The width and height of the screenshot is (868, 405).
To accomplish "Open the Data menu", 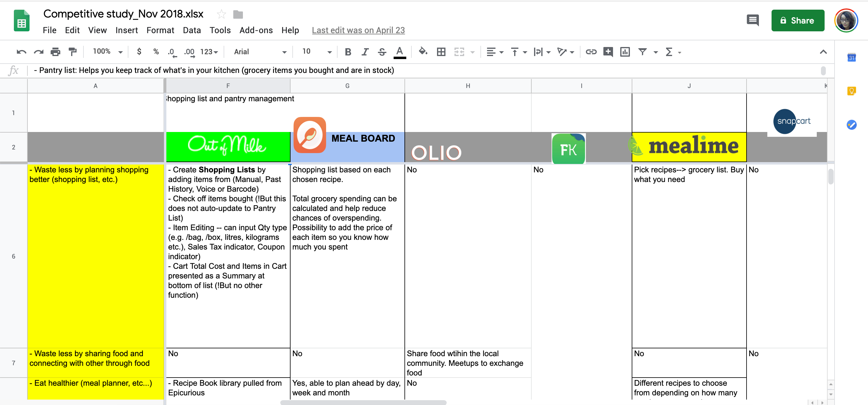I will 192,30.
